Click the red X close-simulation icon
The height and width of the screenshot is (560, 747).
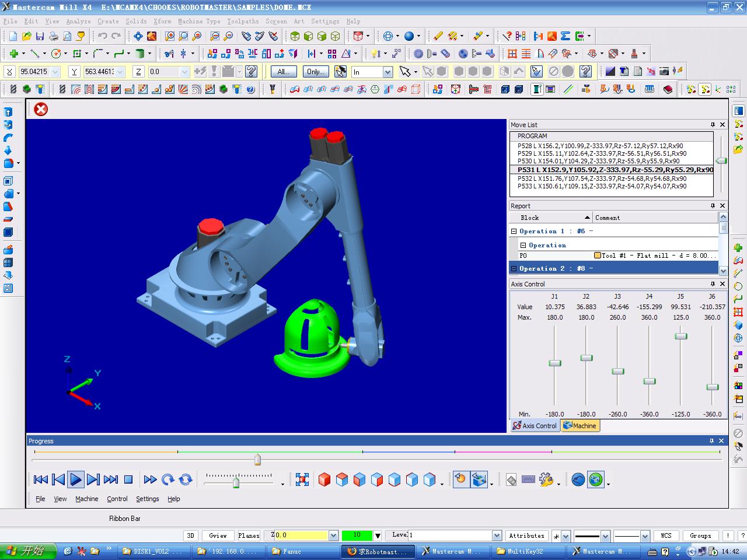click(x=41, y=109)
